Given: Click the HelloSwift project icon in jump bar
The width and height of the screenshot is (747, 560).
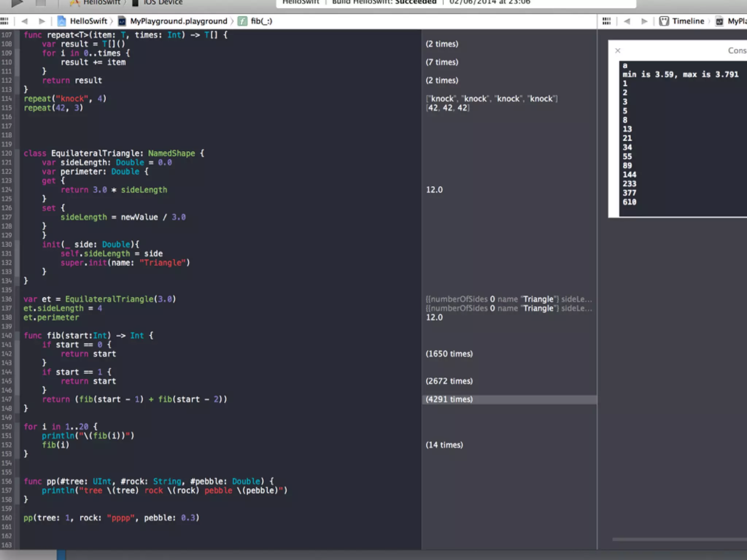Looking at the screenshot, I should [62, 21].
